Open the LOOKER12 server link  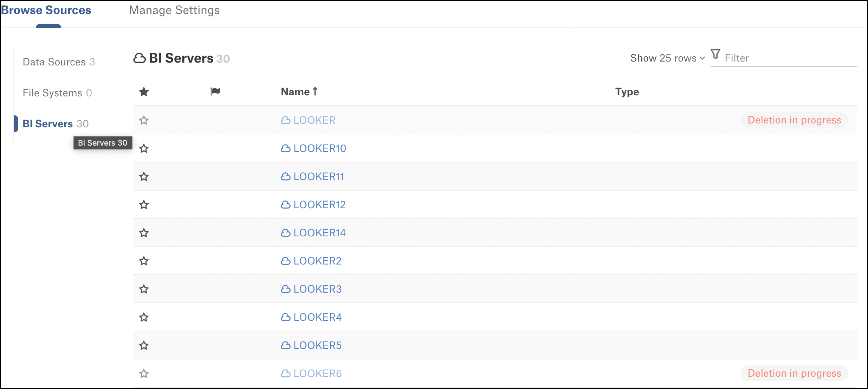coord(319,205)
